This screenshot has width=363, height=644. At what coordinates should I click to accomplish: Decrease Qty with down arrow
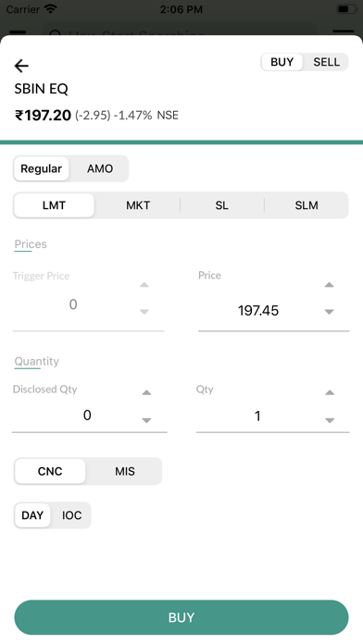(x=330, y=420)
